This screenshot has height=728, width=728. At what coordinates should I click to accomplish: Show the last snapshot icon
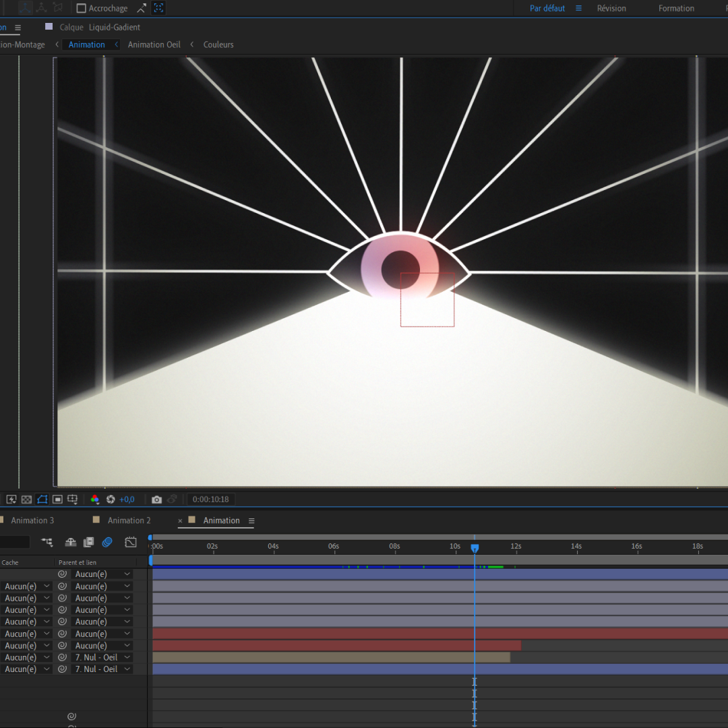pyautogui.click(x=173, y=499)
